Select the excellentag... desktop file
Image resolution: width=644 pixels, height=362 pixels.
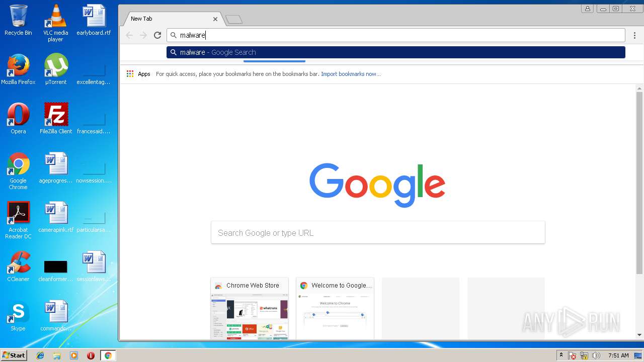click(x=94, y=73)
